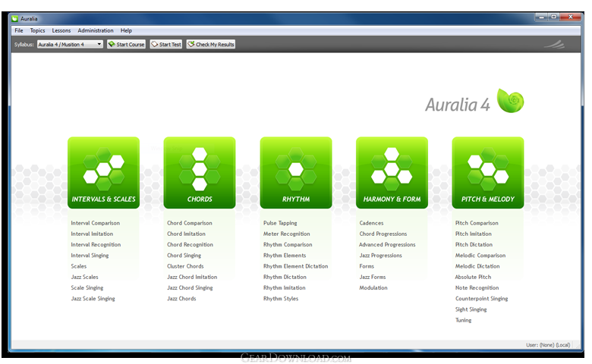
Task: Open Jazz Chords topic
Action: coord(181,299)
